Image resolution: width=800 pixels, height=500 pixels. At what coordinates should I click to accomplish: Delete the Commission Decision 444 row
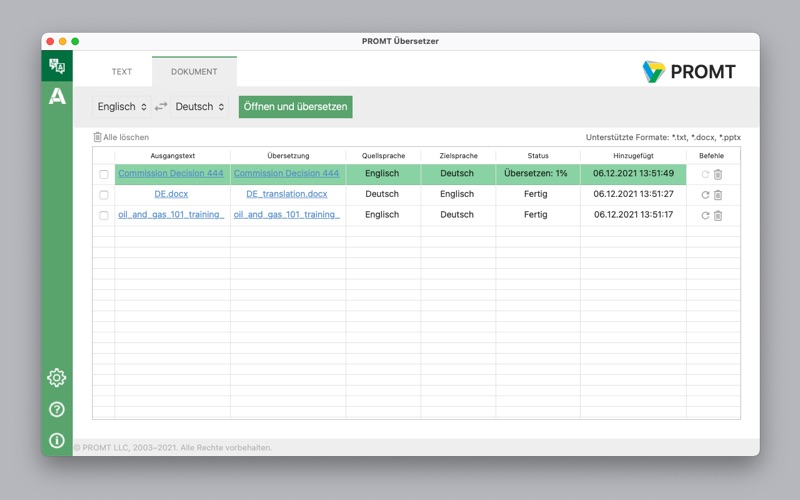pos(718,174)
